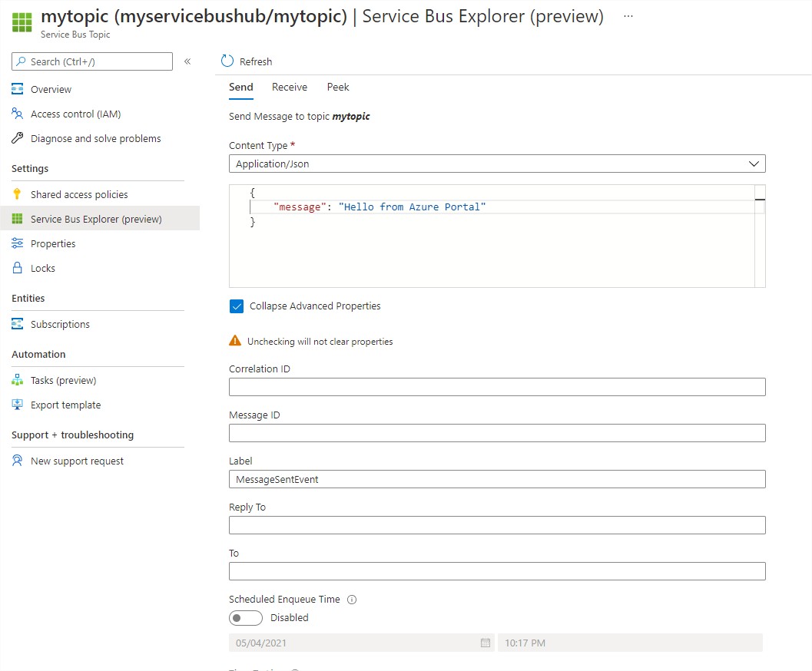Click the Overview icon in the sidebar
The height and width of the screenshot is (671, 812).
[18, 90]
